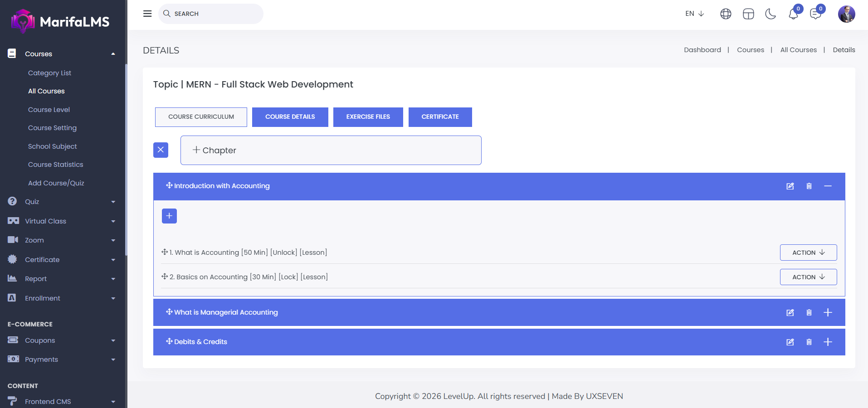Click the blue plus add lesson button
Image resolution: width=868 pixels, height=408 pixels.
pyautogui.click(x=169, y=216)
